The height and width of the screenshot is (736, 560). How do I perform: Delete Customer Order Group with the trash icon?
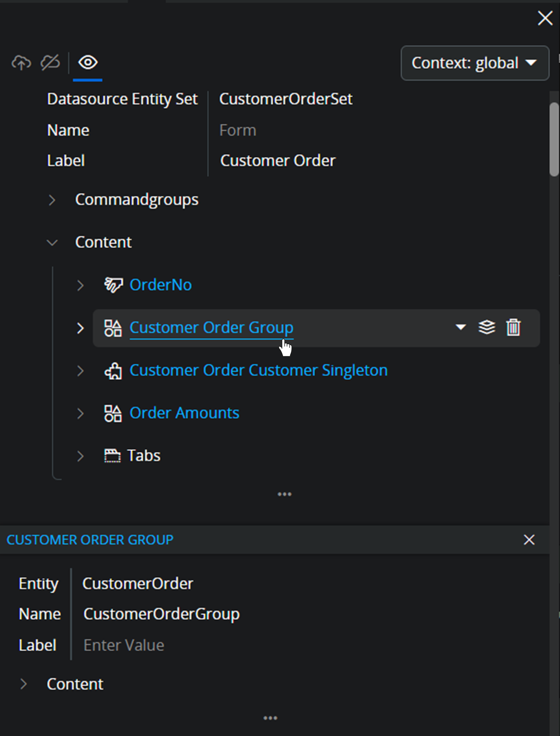tap(513, 327)
